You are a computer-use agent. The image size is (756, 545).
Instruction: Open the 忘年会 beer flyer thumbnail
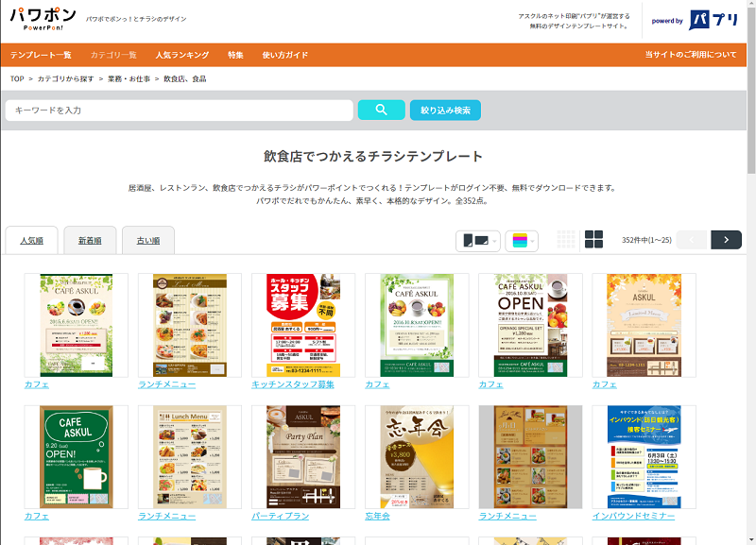coord(416,457)
